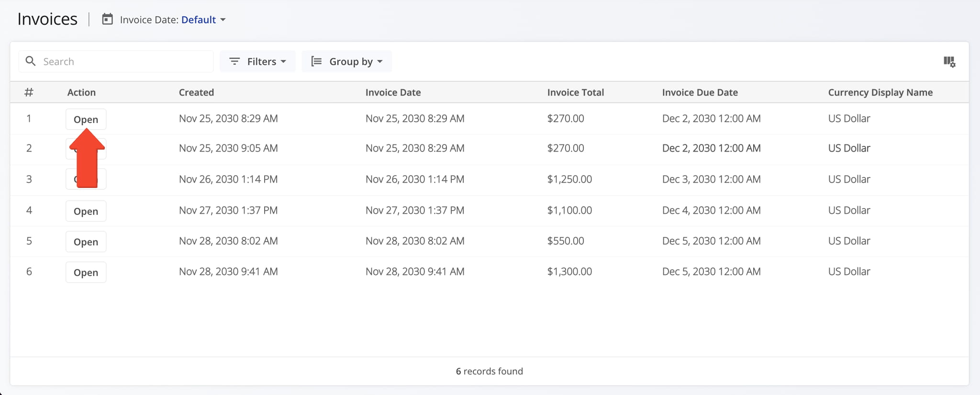Expand the Group by dropdown

(x=347, y=61)
